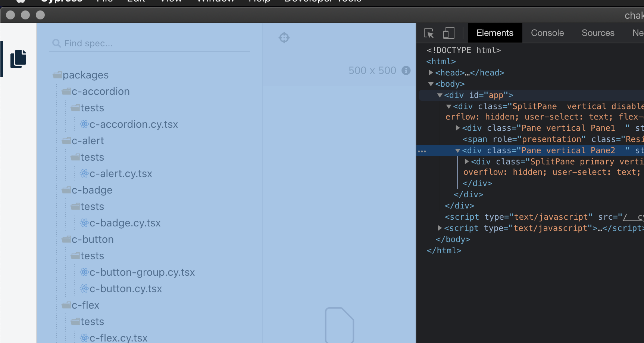The image size is (644, 343).
Task: Expand the SplitPane primary div node
Action: click(x=467, y=161)
